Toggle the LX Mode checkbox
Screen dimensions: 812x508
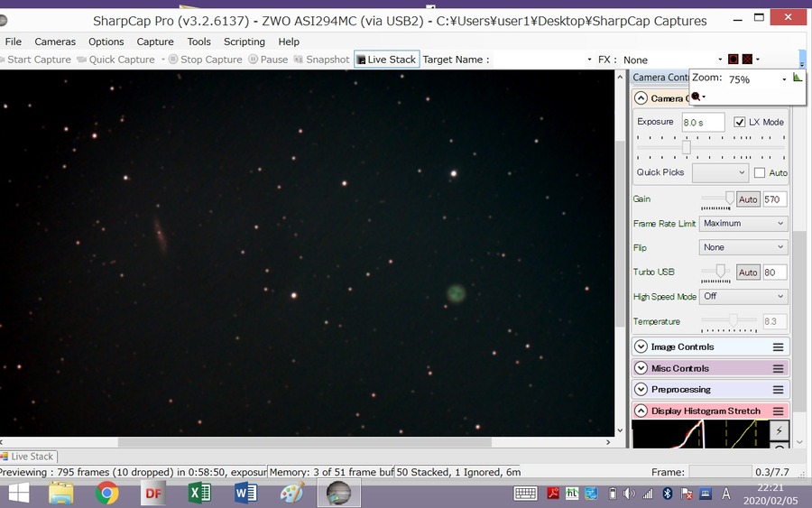tap(739, 122)
